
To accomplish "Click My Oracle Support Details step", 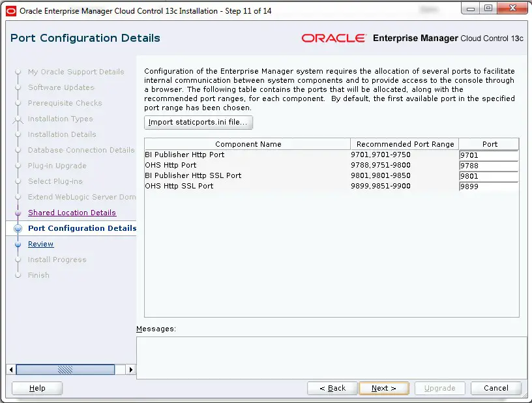I will point(76,72).
